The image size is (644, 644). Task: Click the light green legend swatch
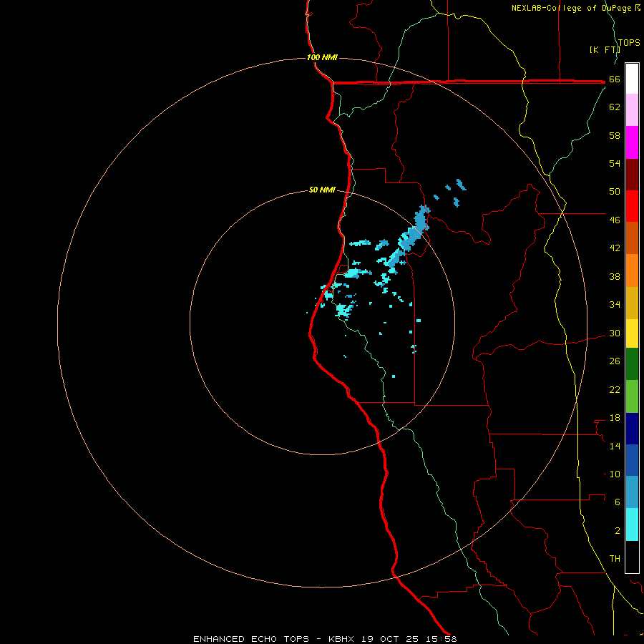632,396
